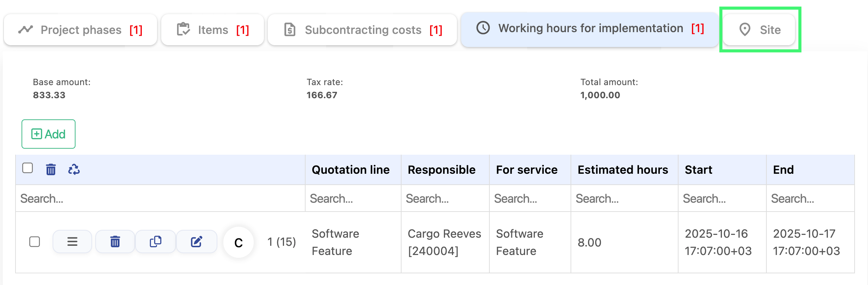
Task: Select Working hours for implementation tab
Action: click(590, 28)
